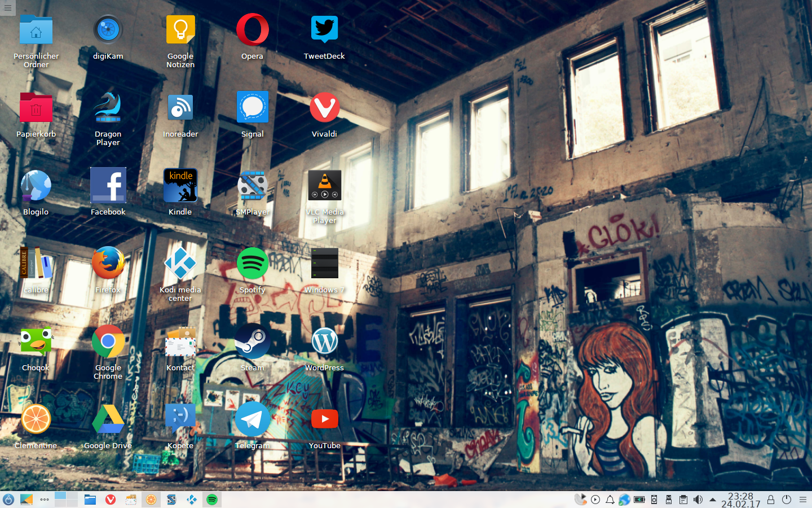The height and width of the screenshot is (508, 812).
Task: Click the Kodi icon in the taskbar
Action: click(192, 500)
